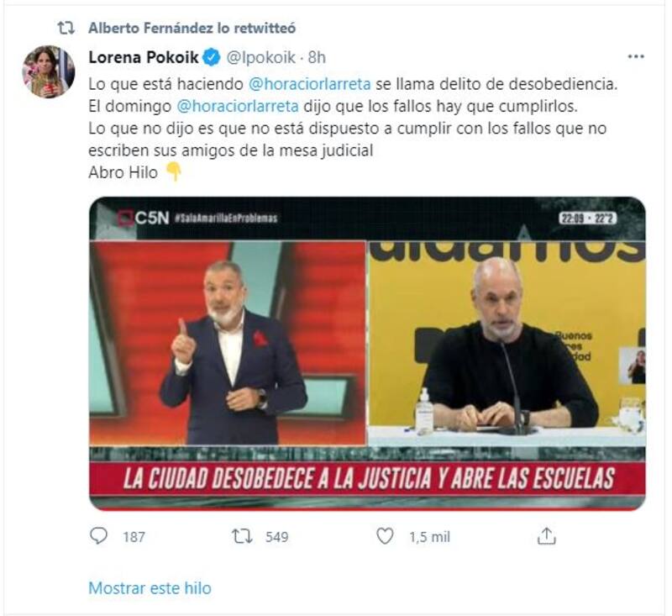This screenshot has width=672, height=616.
Task: Open the share upload icon
Action: [x=547, y=536]
